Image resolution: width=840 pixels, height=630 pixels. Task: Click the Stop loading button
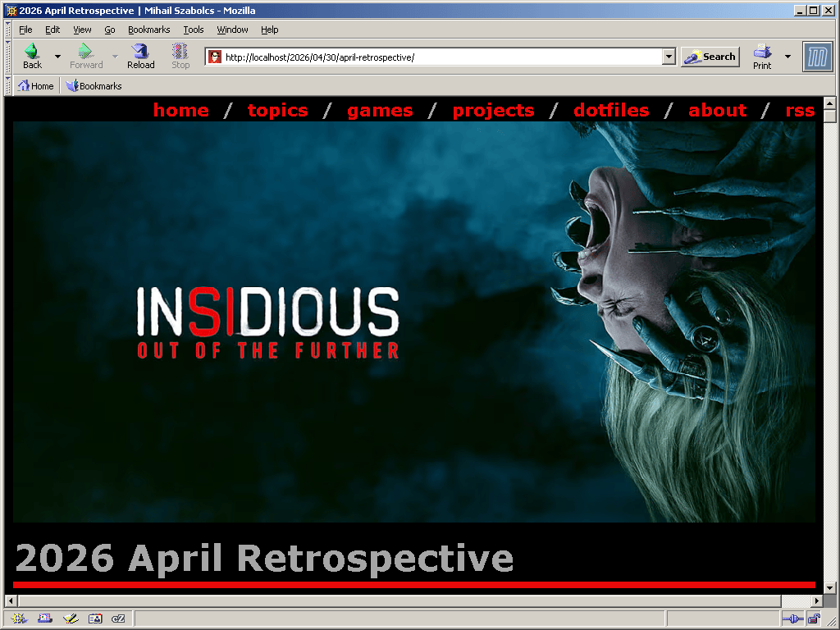pyautogui.click(x=180, y=57)
